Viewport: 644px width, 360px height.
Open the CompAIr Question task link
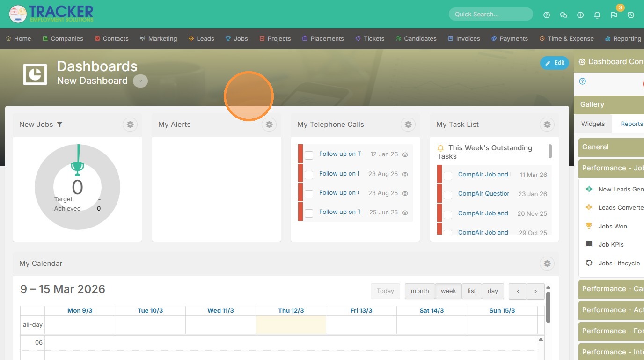[x=483, y=194]
